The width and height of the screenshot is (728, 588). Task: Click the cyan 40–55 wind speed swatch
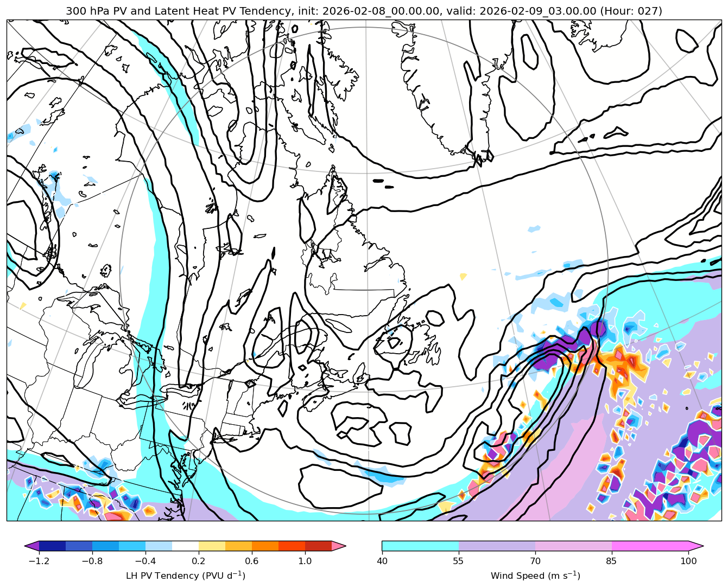click(x=420, y=546)
